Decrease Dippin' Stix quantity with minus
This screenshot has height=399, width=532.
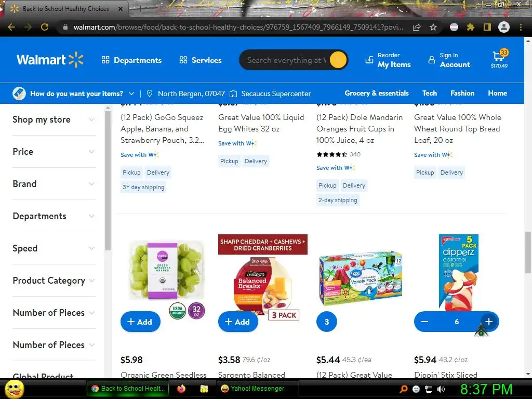pos(424,322)
